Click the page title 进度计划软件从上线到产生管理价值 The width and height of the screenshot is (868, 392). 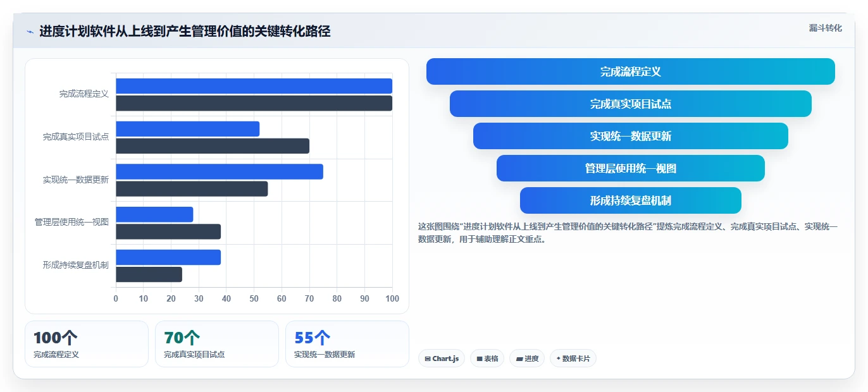click(185, 31)
